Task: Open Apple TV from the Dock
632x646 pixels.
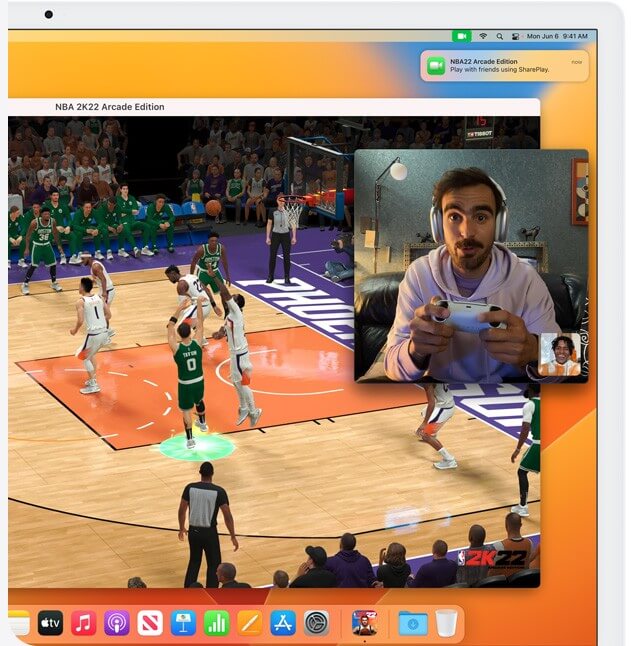Action: [50, 623]
